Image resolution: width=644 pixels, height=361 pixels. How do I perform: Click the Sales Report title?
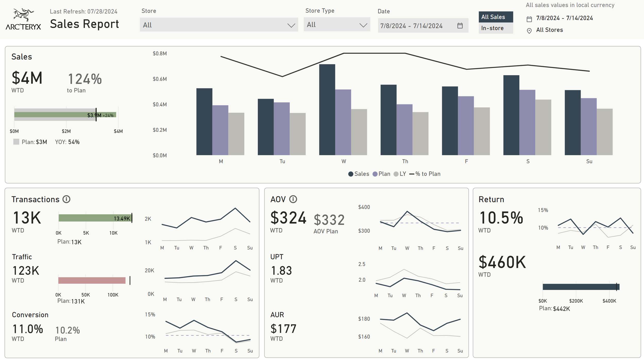pyautogui.click(x=84, y=24)
